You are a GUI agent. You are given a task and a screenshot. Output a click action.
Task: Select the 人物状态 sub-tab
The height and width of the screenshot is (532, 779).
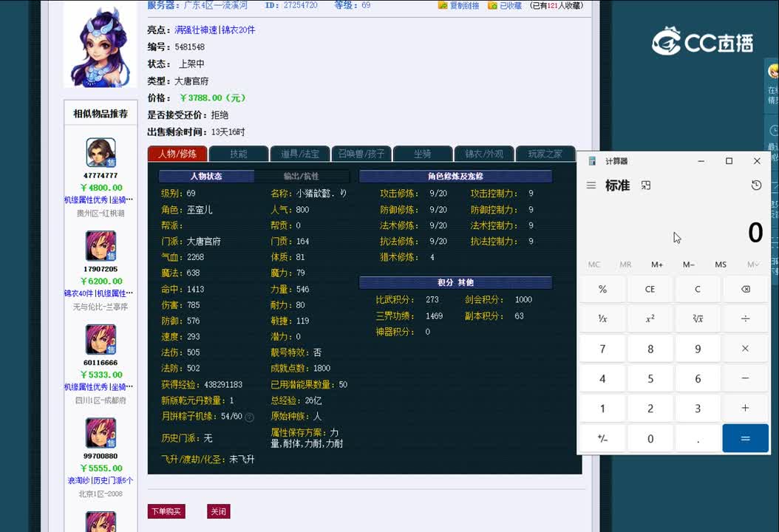206,177
